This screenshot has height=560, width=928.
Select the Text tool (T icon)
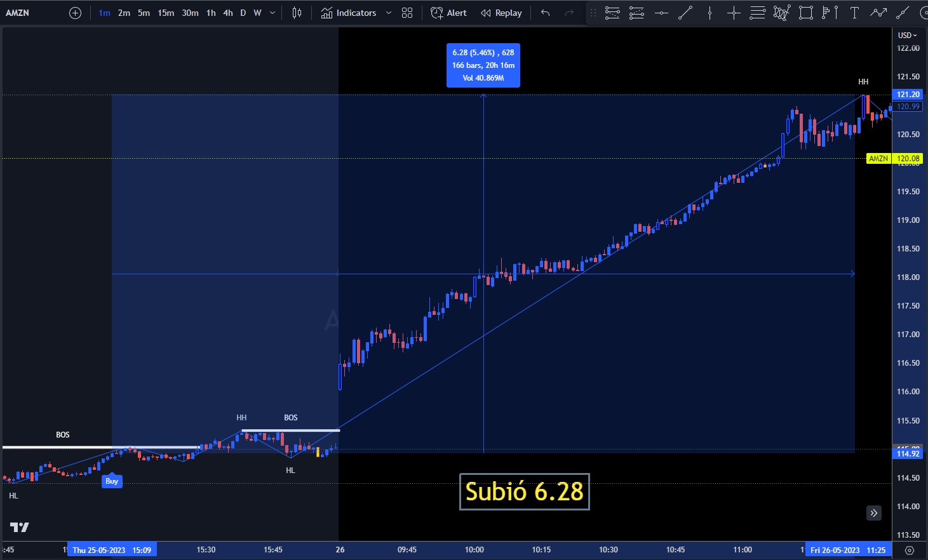[854, 13]
